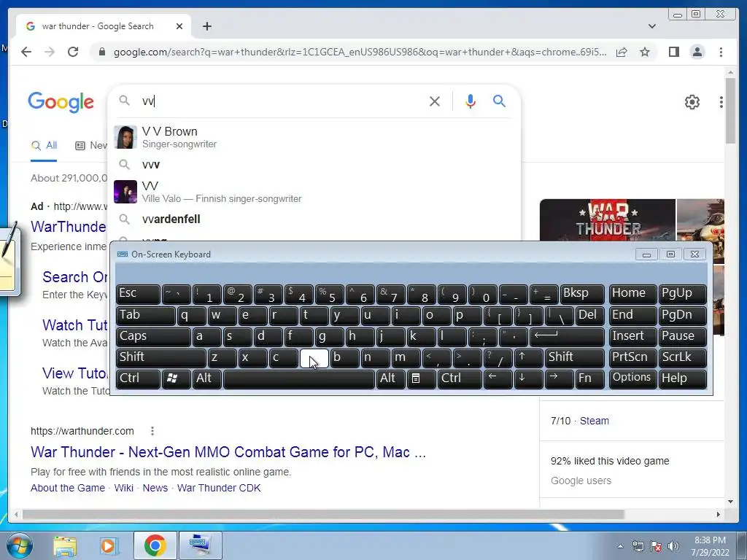Open On-Screen Keyboard taskbar button
The image size is (747, 560).
pyautogui.click(x=199, y=545)
